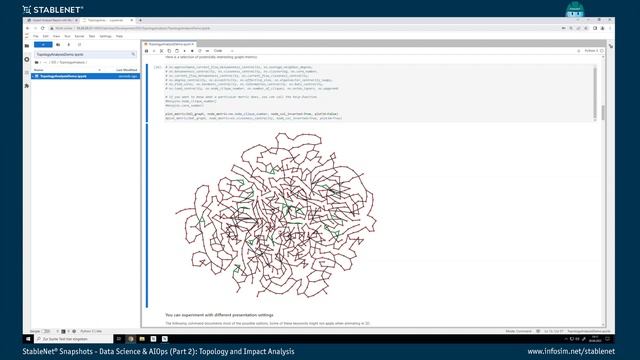Open the Tabs menu

pyautogui.click(x=92, y=36)
